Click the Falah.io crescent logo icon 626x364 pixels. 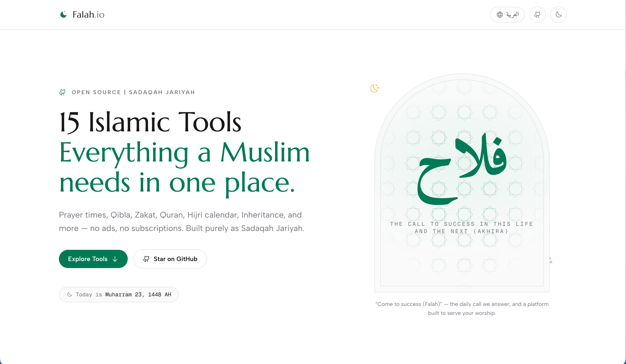pos(64,14)
